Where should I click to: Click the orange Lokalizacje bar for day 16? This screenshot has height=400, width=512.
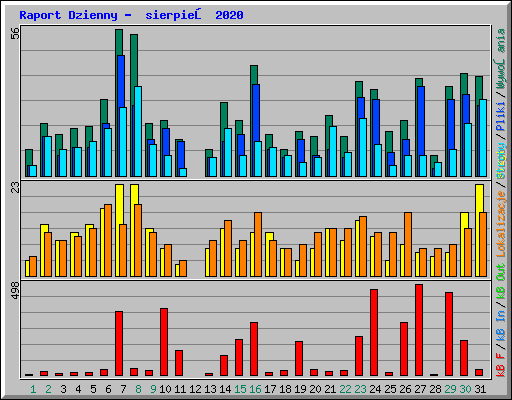258,244
